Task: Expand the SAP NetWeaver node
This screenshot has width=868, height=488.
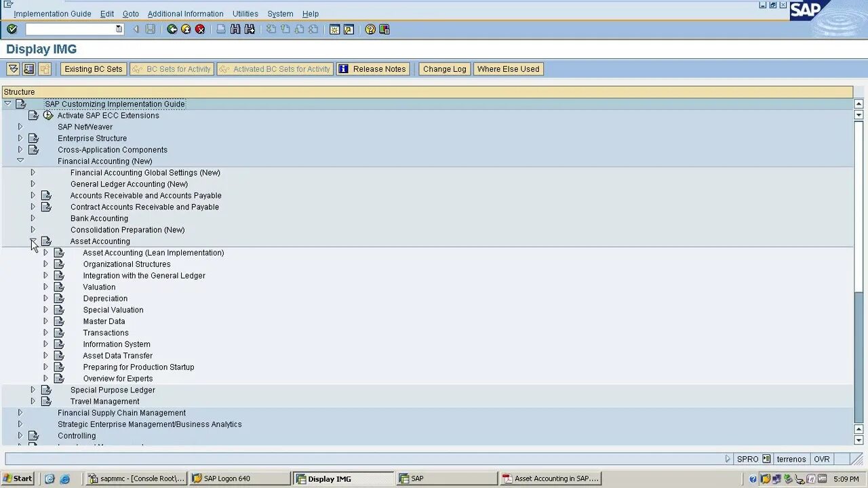Action: click(20, 127)
